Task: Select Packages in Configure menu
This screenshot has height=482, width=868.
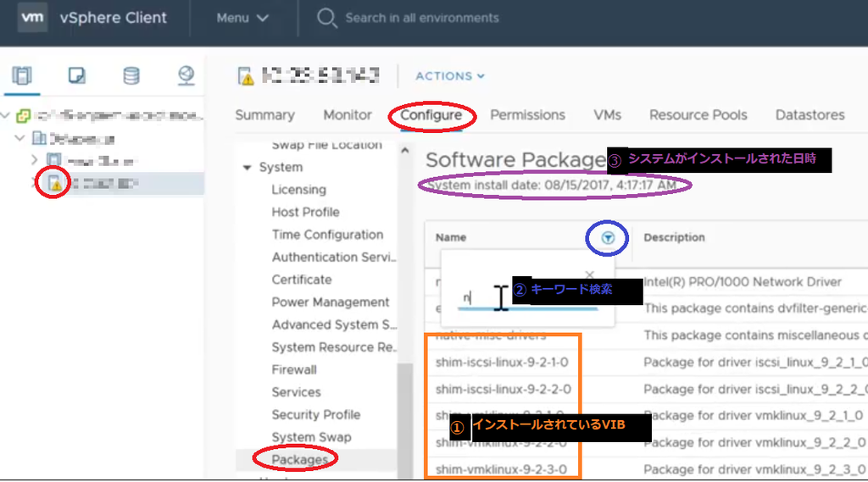Action: click(299, 460)
